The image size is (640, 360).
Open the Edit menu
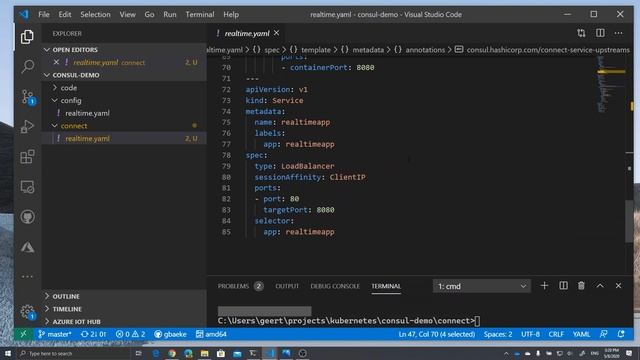pos(64,14)
